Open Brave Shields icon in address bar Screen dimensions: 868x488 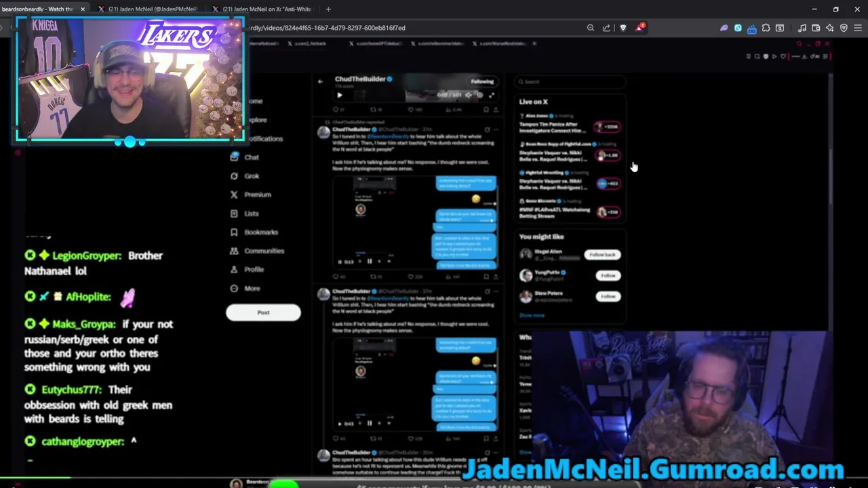click(x=623, y=28)
